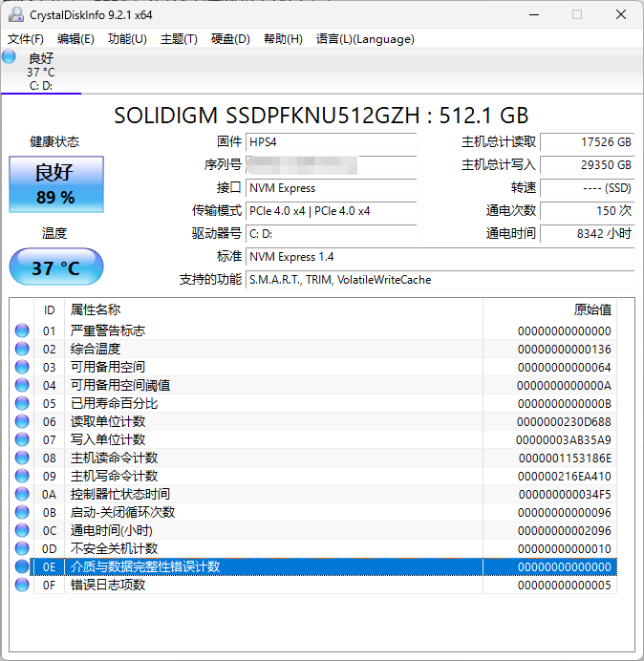Open the 语言(L)(Language) menu

[x=365, y=39]
